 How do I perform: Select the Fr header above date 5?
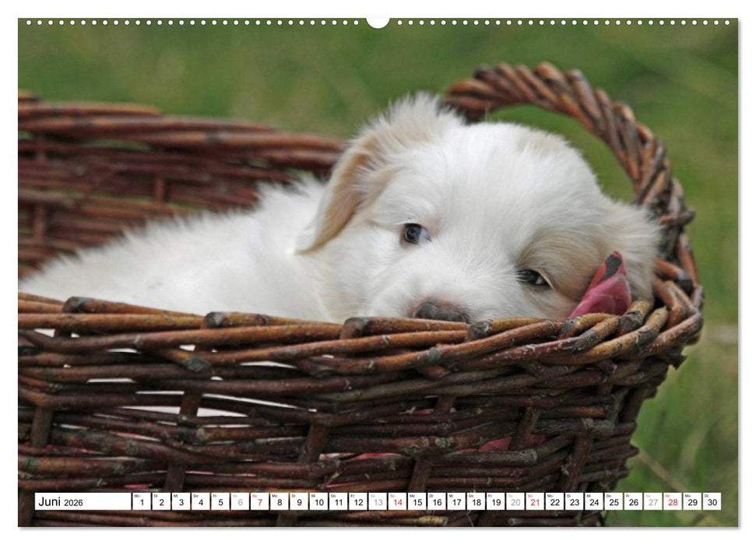pyautogui.click(x=216, y=496)
